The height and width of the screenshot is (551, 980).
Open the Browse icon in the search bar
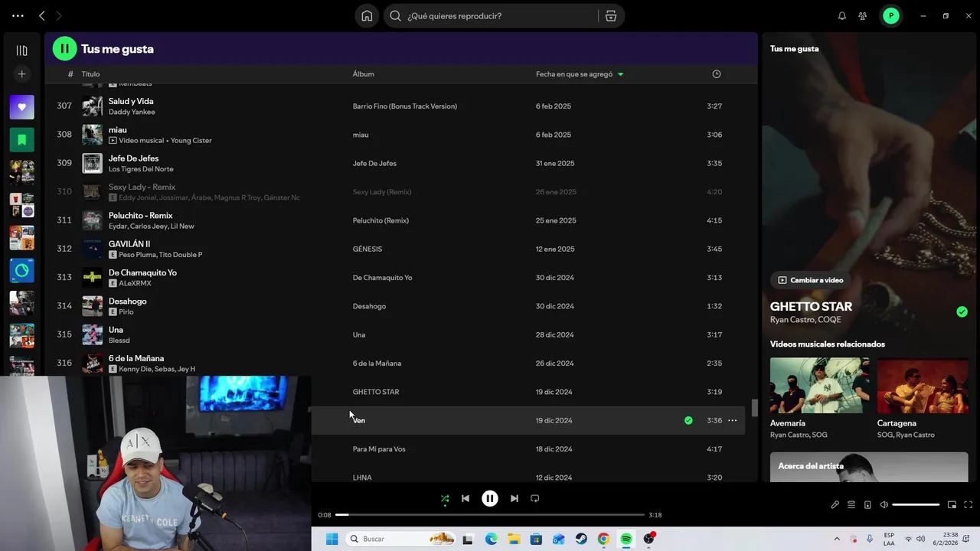(611, 16)
